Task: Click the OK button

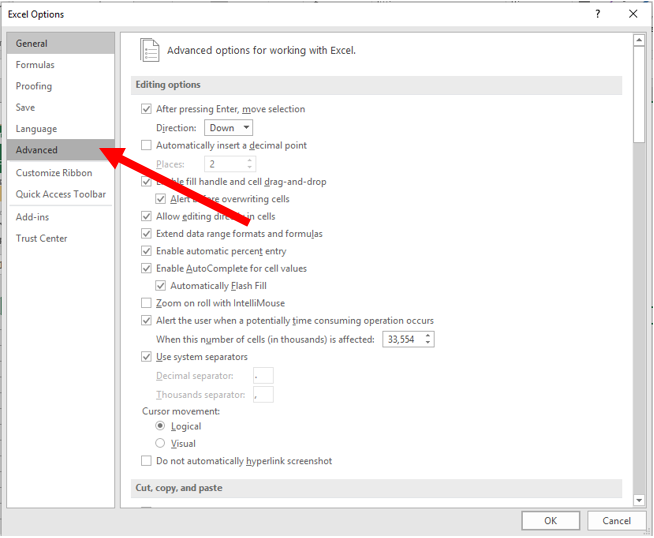Action: click(x=551, y=520)
